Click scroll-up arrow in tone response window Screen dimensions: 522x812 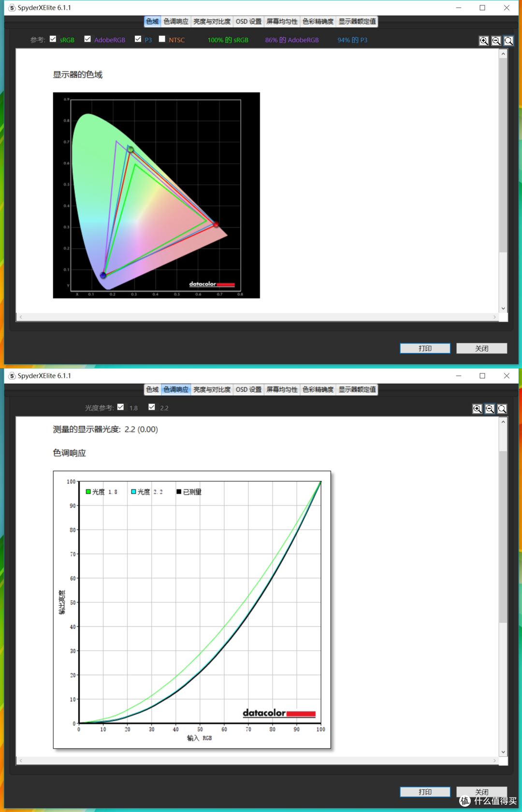503,422
